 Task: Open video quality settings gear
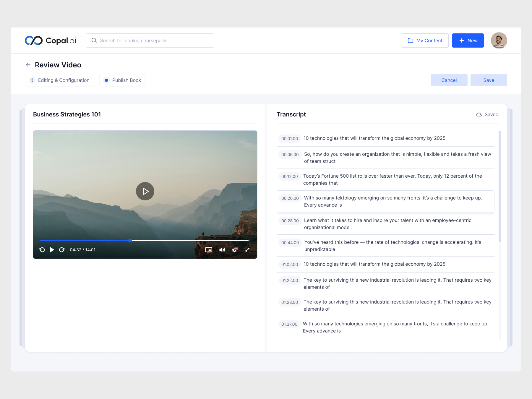click(235, 250)
